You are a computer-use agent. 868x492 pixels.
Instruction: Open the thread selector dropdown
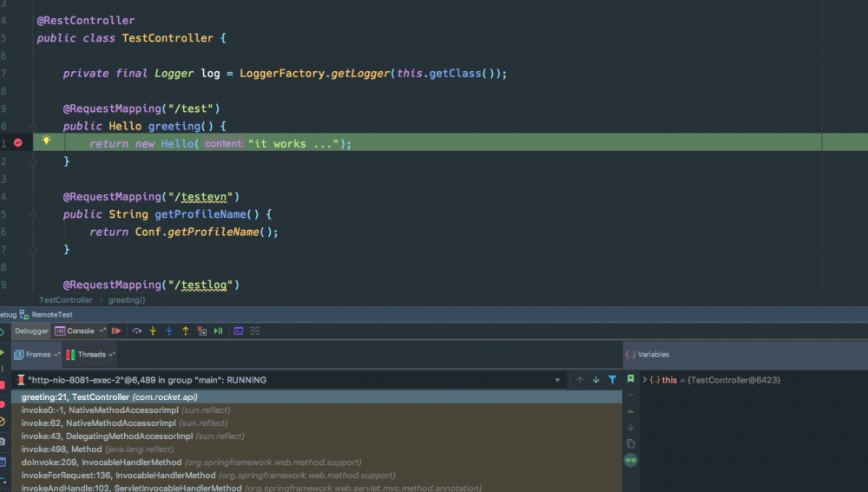(x=558, y=380)
